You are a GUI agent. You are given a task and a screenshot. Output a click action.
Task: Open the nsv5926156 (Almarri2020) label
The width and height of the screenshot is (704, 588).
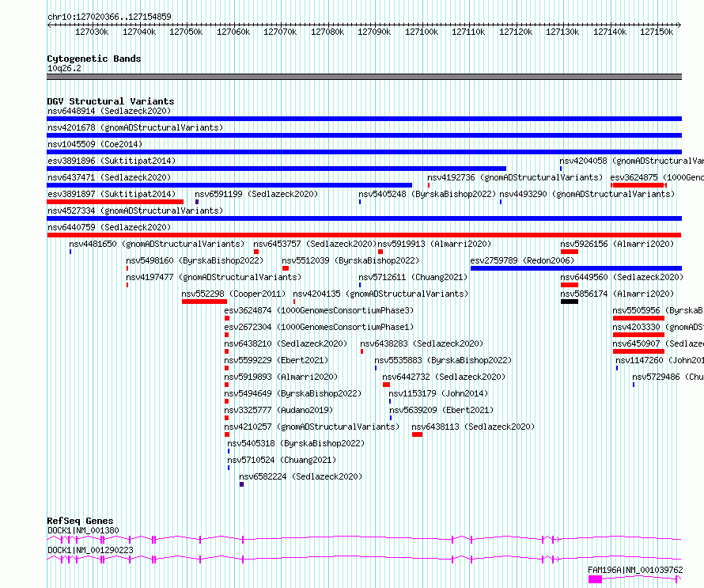(x=617, y=244)
